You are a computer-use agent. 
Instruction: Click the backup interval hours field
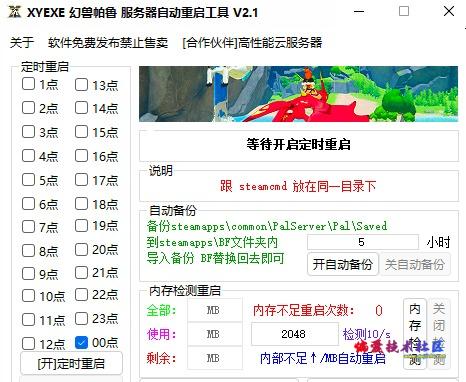tap(362, 242)
